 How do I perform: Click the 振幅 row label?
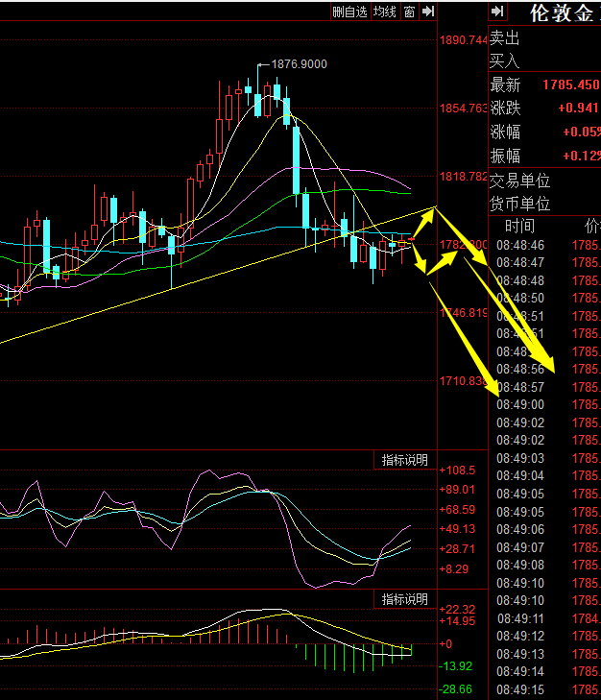coord(505,156)
